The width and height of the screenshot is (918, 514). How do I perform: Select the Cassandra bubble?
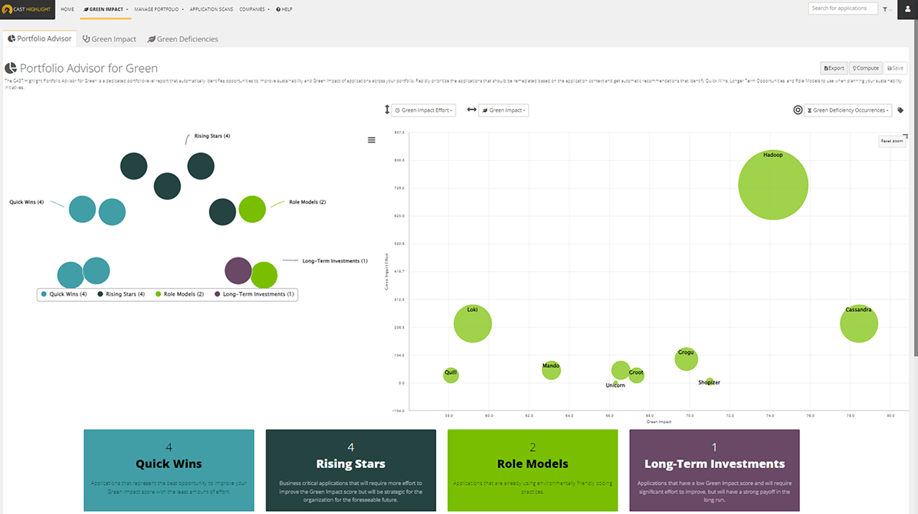point(859,323)
